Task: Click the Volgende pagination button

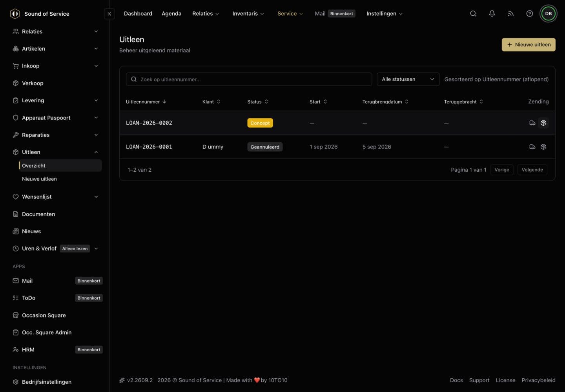Action: 532,170
